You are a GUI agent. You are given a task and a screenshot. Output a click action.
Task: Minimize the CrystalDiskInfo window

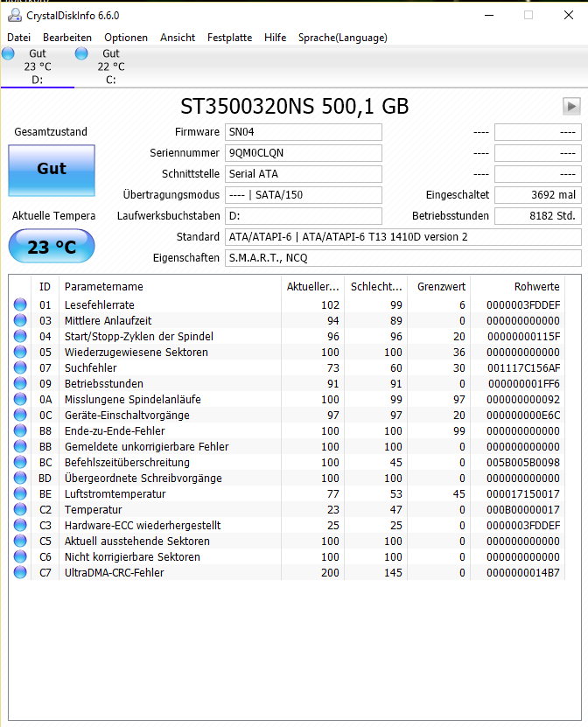pos(489,15)
